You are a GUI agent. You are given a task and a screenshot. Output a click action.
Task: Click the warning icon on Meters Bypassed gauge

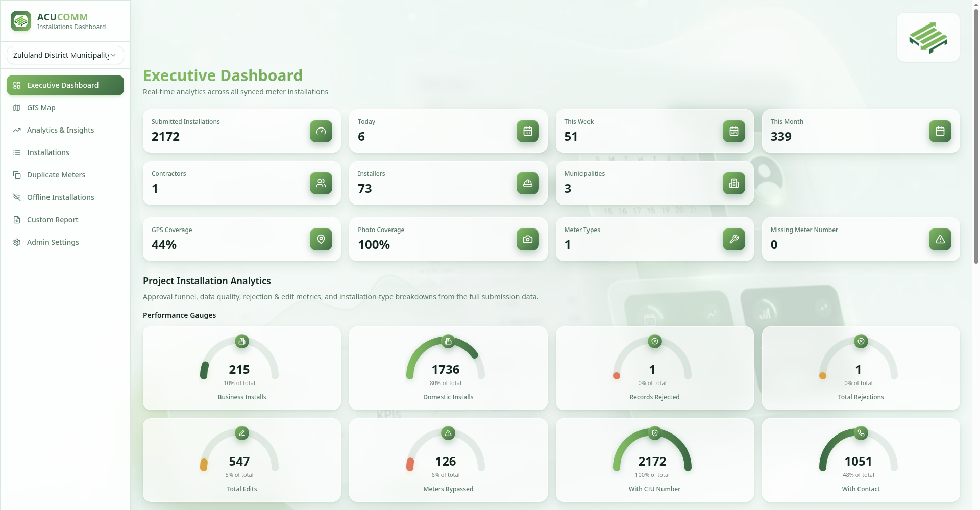(x=448, y=433)
